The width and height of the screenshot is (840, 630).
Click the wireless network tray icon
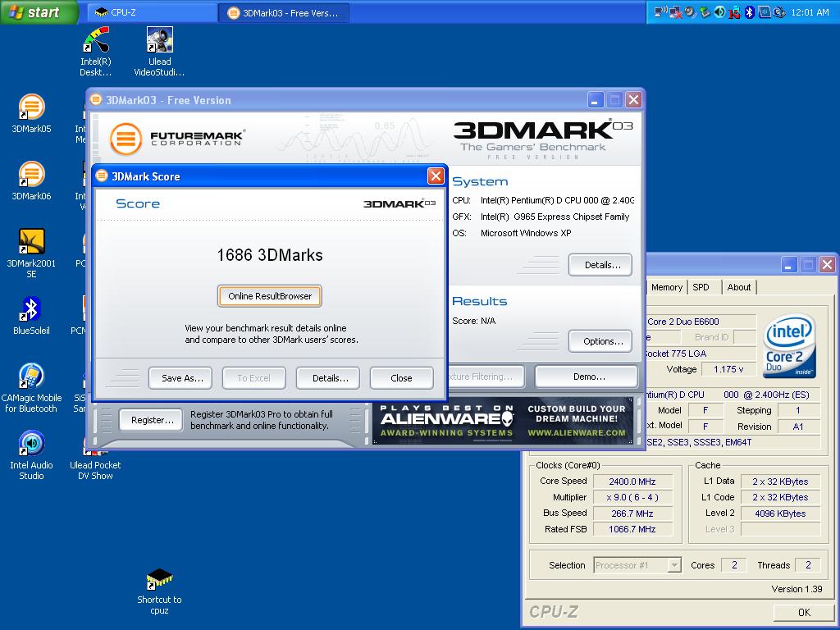(661, 11)
